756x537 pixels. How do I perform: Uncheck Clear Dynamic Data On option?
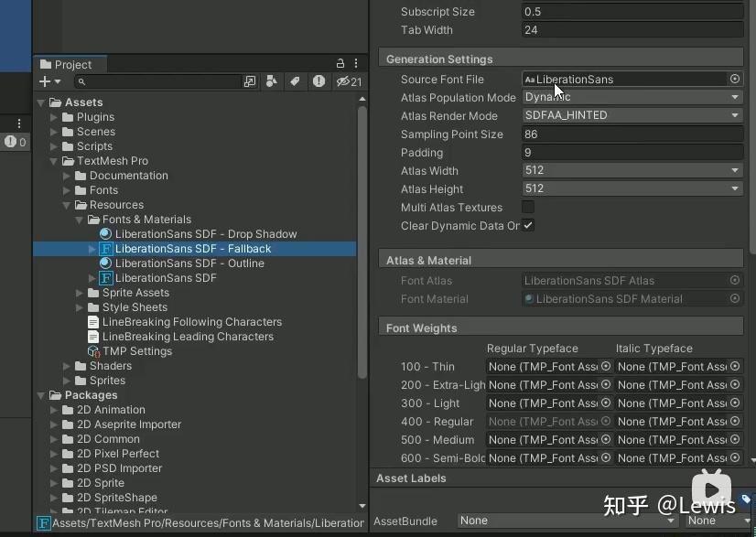coord(529,226)
